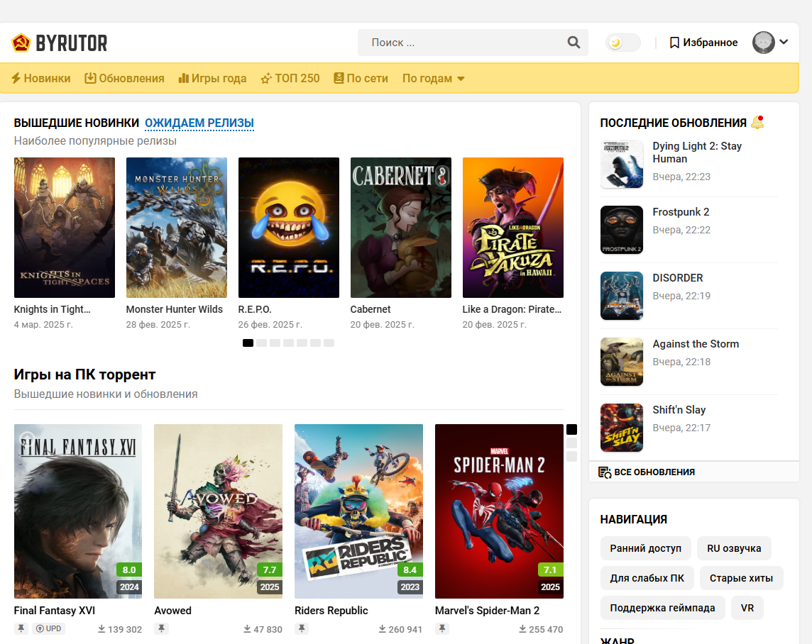Click the search magnifier icon
The image size is (812, 644).
(574, 43)
